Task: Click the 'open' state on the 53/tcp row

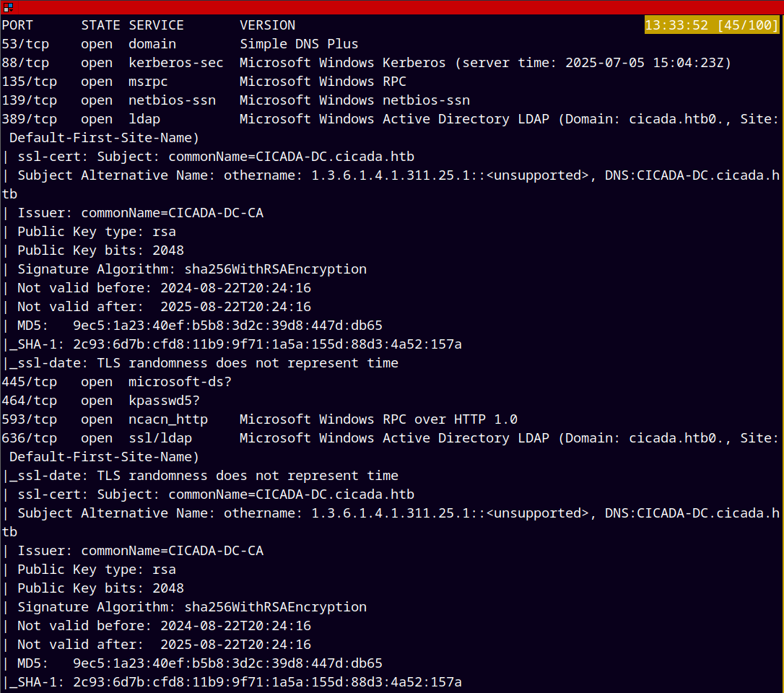Action: [x=97, y=44]
